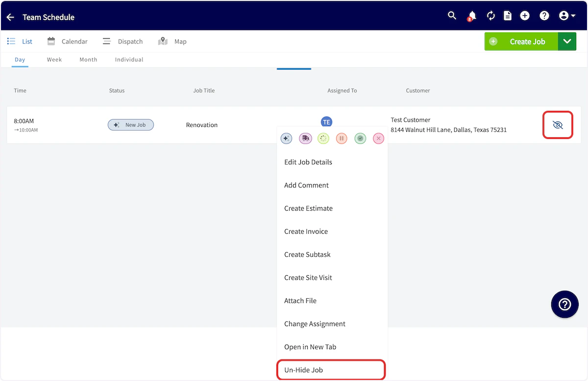Switch to Dispatch view
The image size is (588, 381).
pos(122,42)
